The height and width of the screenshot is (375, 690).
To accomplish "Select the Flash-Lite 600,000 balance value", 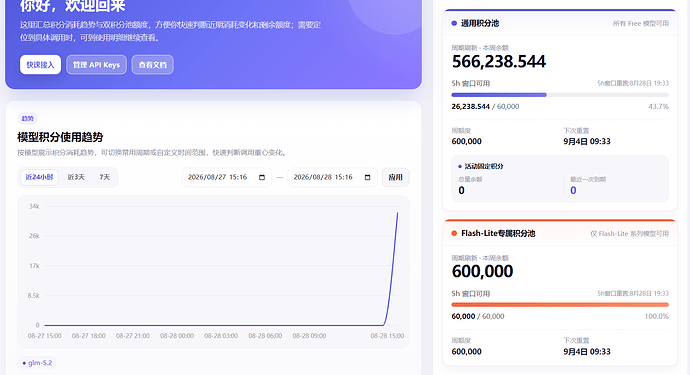I will tap(482, 271).
